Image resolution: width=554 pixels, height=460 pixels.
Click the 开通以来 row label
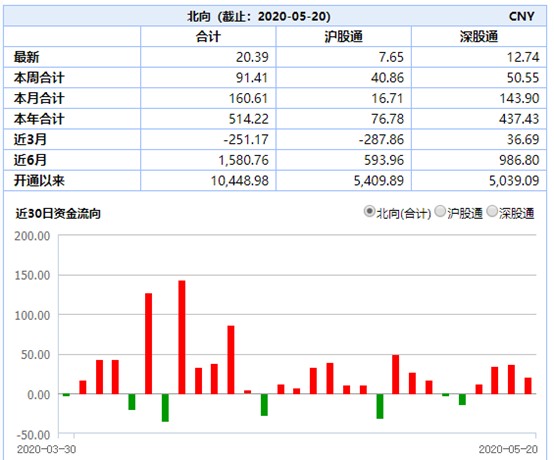[x=39, y=181]
